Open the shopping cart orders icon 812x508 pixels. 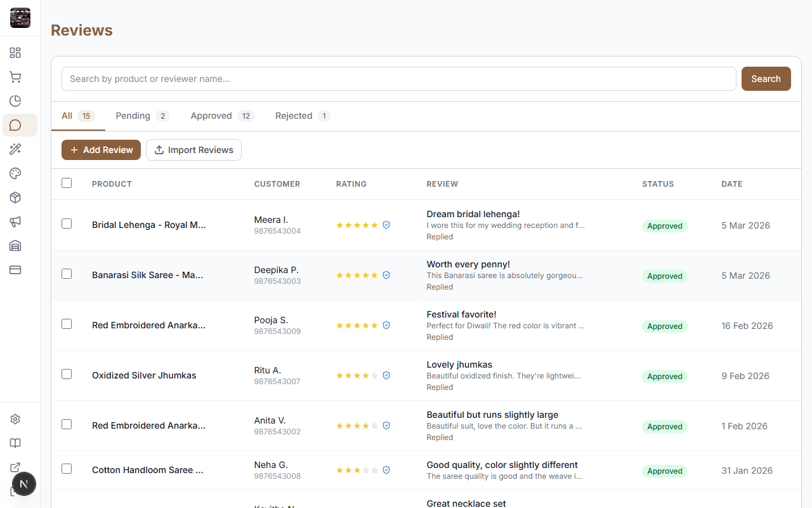[15, 77]
